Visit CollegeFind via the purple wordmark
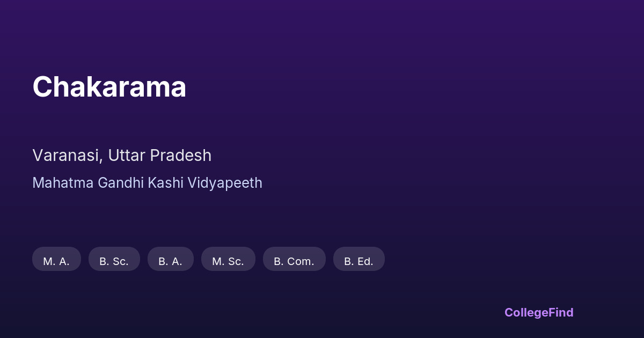This screenshot has height=338, width=644. [539, 312]
